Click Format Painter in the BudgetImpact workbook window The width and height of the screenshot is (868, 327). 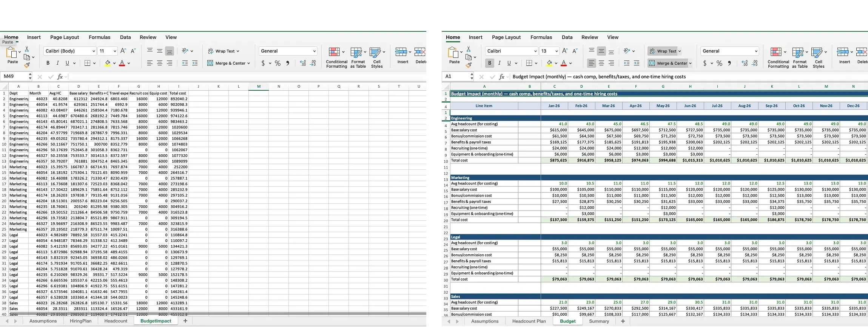27,65
